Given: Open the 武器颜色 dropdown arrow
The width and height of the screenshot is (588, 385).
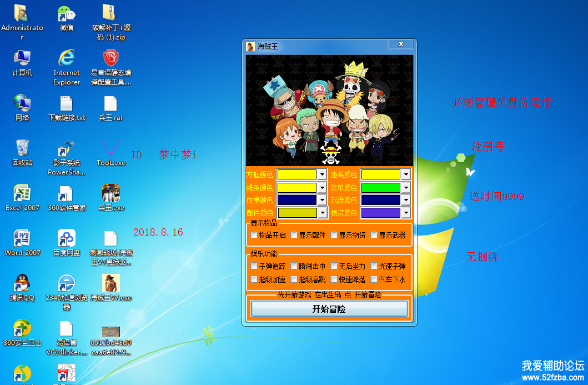Looking at the screenshot, I should [406, 200].
